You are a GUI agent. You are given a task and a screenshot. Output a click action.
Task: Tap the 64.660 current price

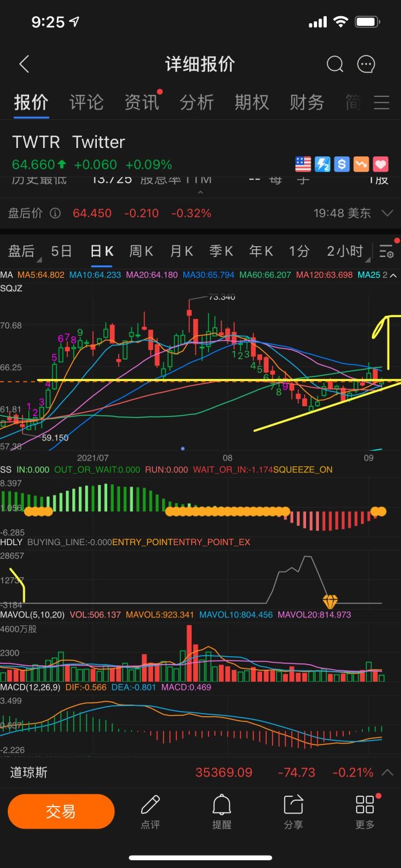click(34, 165)
